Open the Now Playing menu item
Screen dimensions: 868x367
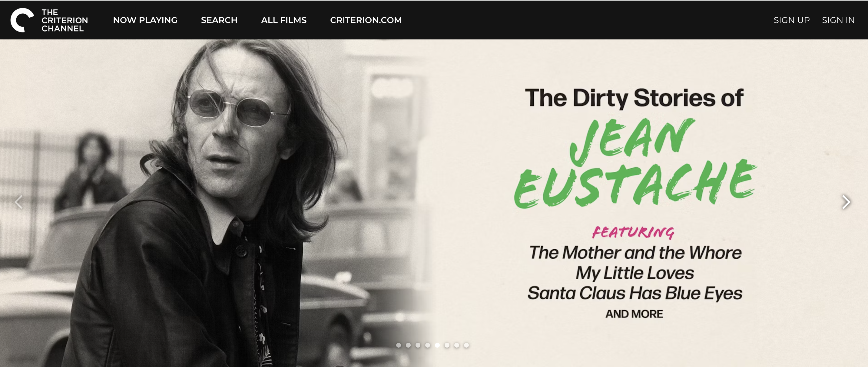[x=145, y=20]
